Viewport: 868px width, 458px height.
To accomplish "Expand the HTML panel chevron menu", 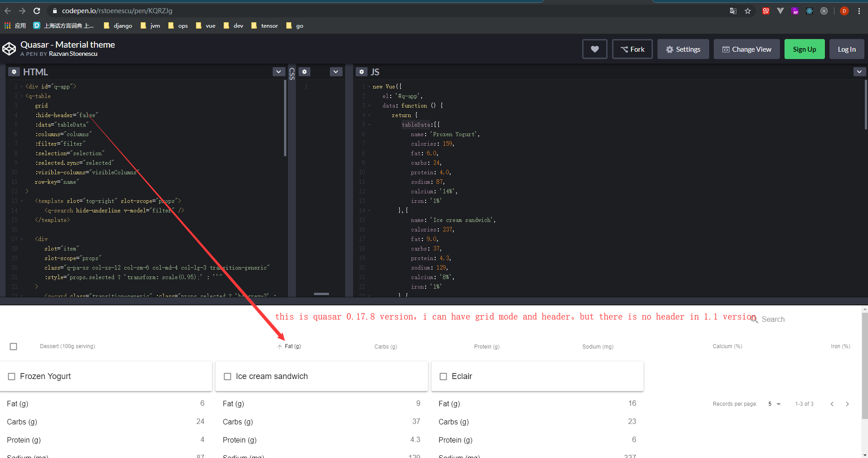I will coord(278,72).
